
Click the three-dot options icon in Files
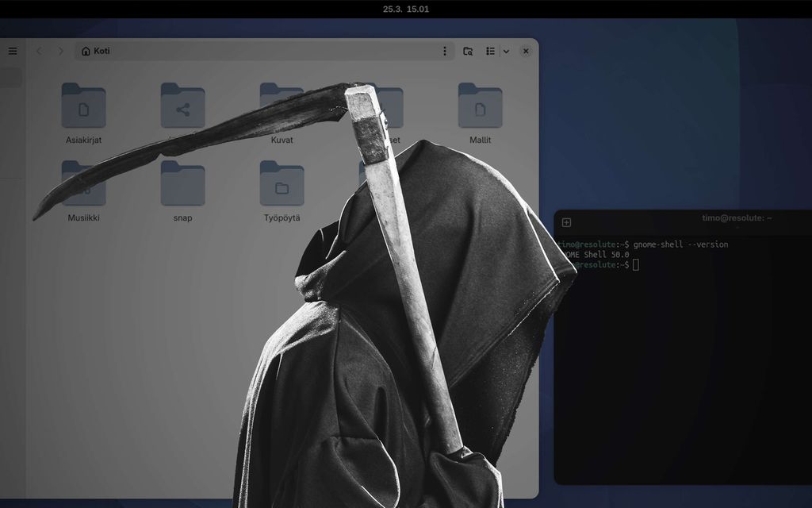(x=444, y=51)
